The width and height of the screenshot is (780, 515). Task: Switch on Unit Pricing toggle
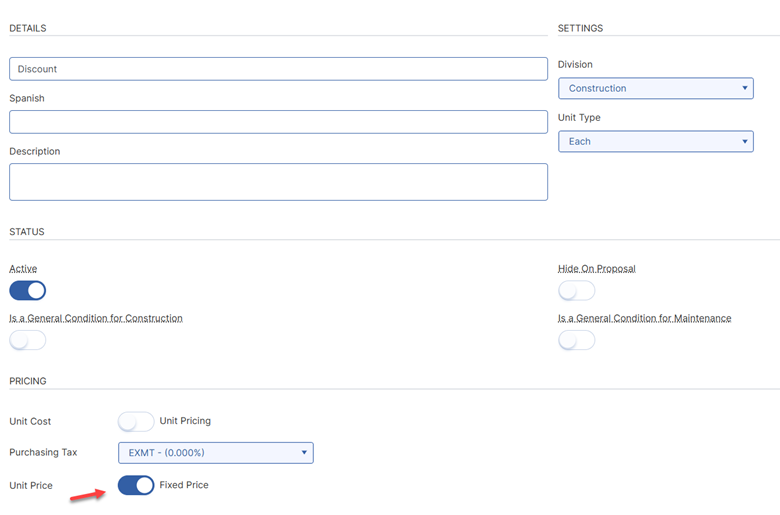[x=136, y=421]
